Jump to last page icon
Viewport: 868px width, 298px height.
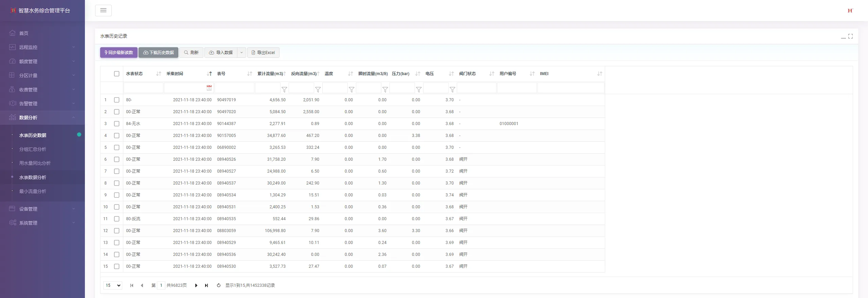(x=206, y=285)
